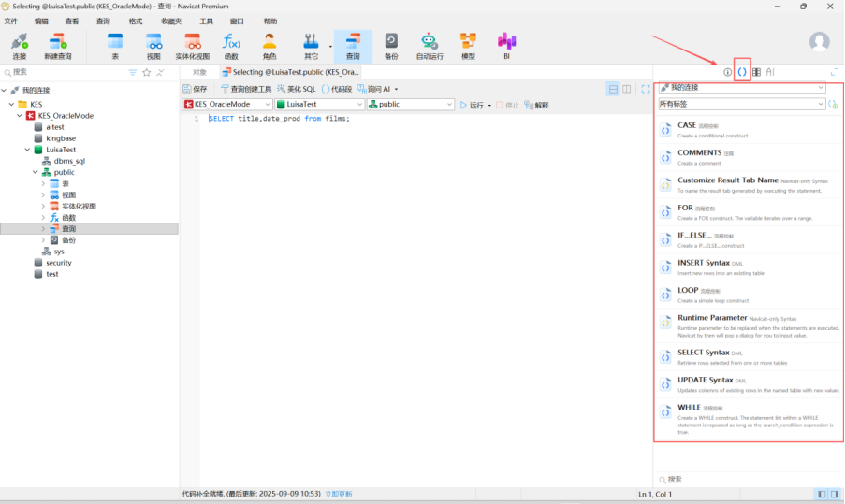Open the KES_OracleMode connection dropdown

[227, 105]
